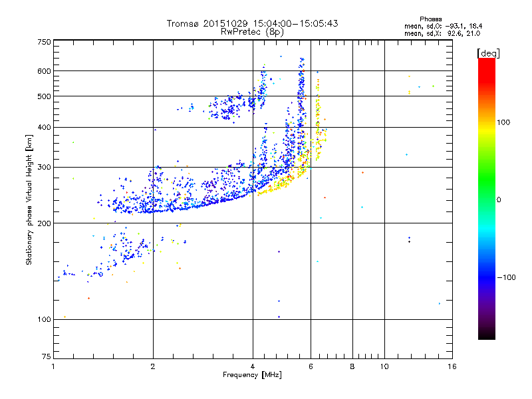Viewport: 532px width, 399px height.
Task: Click the y-axis tick label "400"
Action: (44, 128)
